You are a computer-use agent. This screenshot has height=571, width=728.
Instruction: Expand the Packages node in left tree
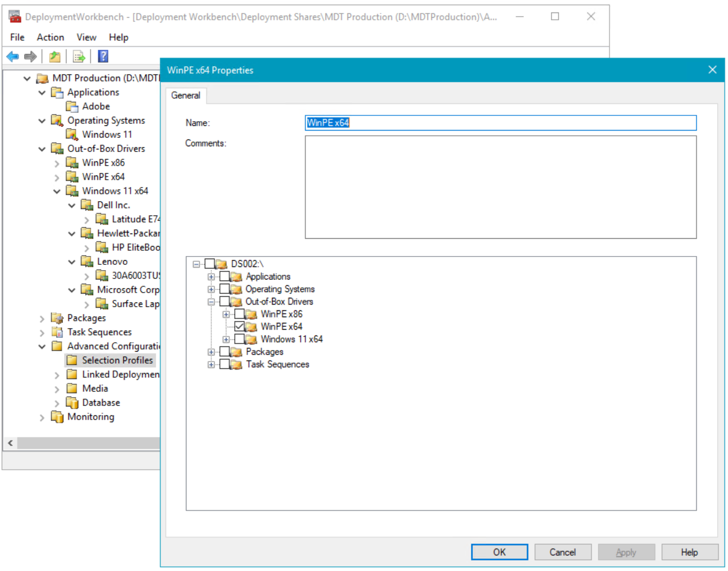(42, 318)
